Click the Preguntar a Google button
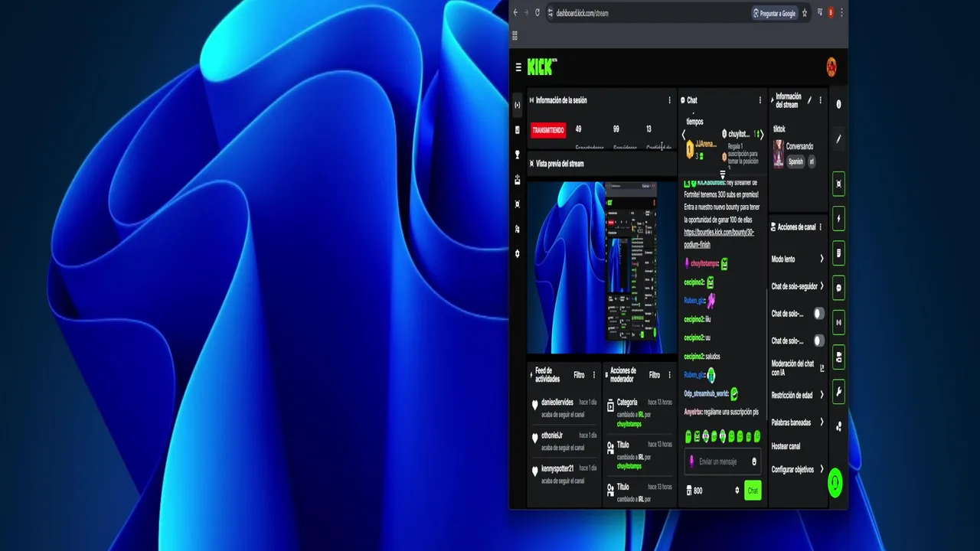The image size is (980, 551). pos(774,13)
